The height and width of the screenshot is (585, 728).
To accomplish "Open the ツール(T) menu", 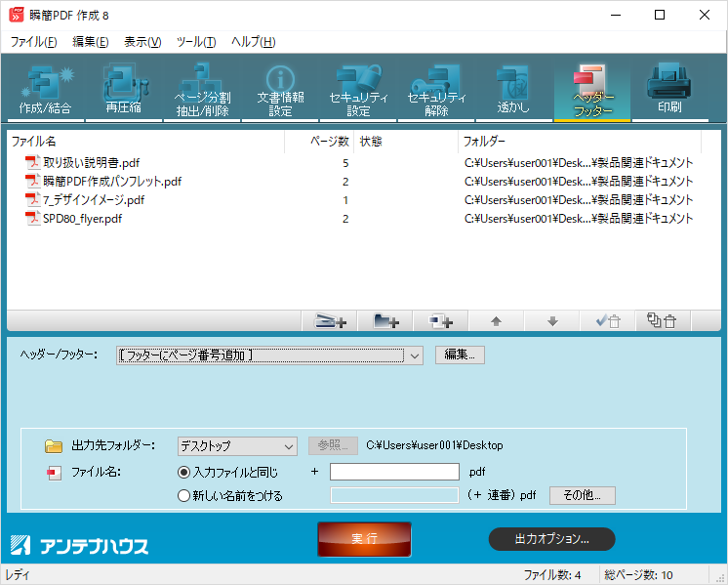I will 196,42.
